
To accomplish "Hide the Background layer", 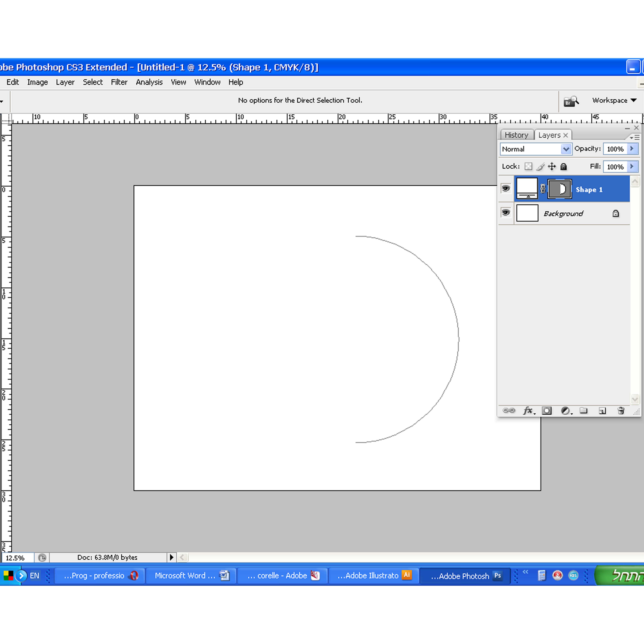I will (506, 213).
